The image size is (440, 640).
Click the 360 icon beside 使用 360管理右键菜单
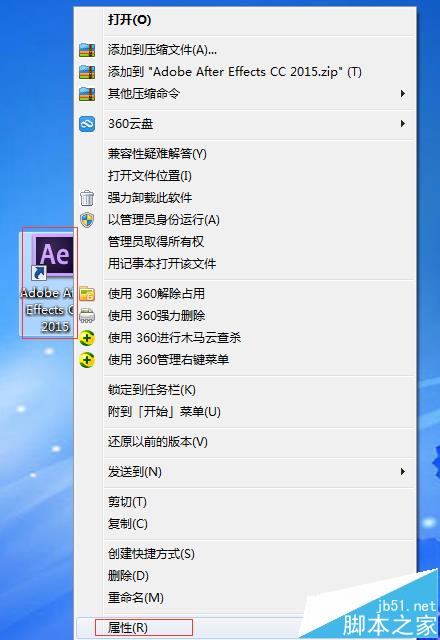(87, 360)
